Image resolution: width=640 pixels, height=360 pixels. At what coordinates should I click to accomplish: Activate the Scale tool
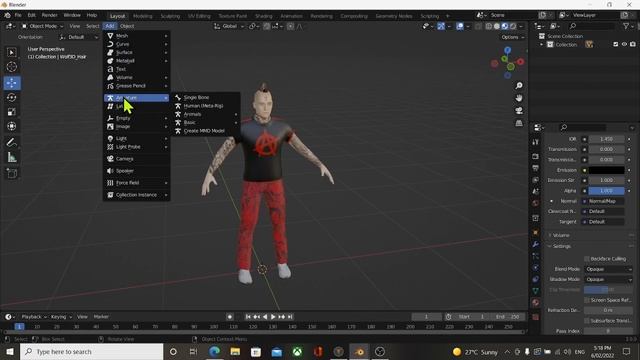click(x=11, y=111)
